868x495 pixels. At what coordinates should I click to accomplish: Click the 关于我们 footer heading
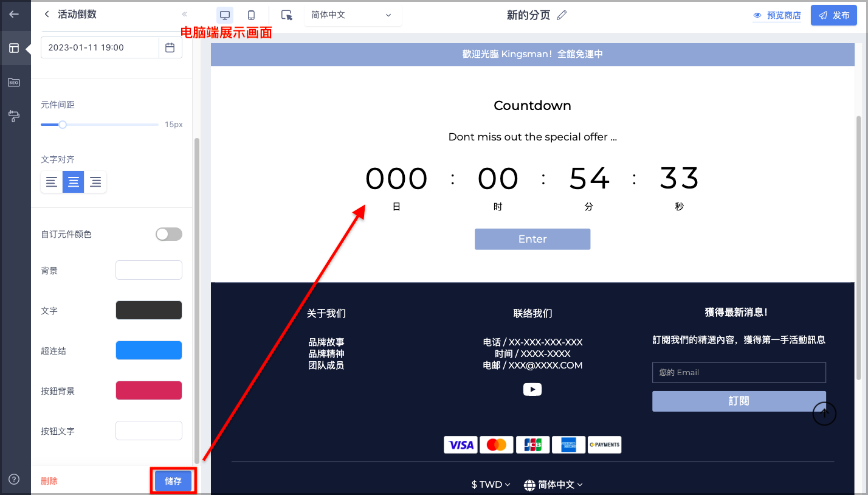click(x=326, y=314)
